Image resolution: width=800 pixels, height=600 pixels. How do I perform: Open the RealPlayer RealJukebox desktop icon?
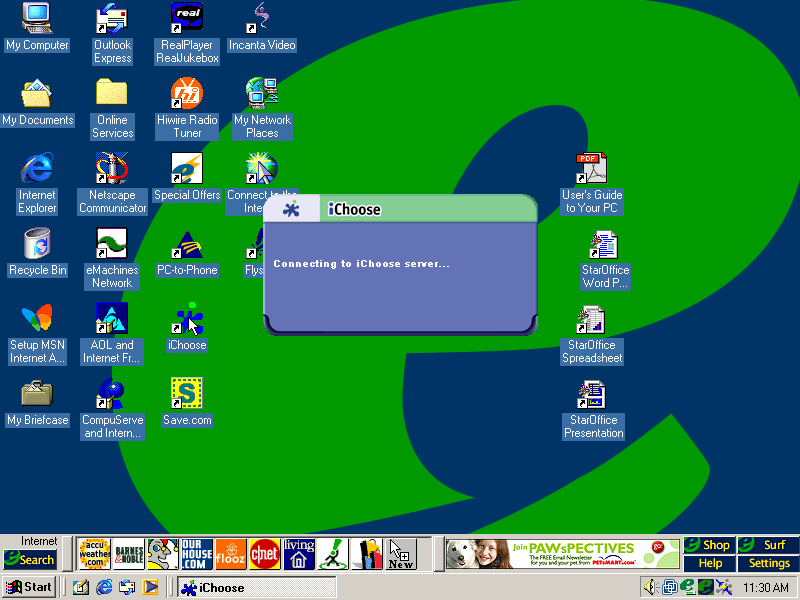[187, 19]
